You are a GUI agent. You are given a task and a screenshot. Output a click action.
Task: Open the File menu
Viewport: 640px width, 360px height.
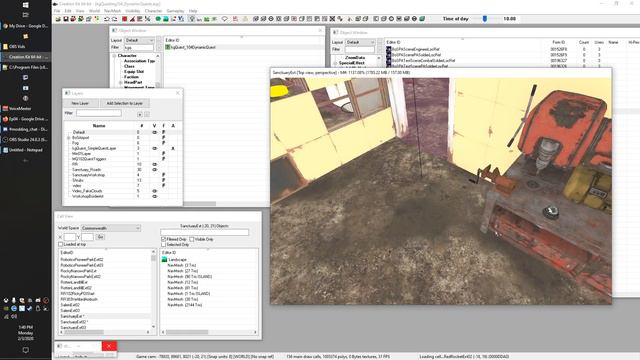[x=57, y=11]
